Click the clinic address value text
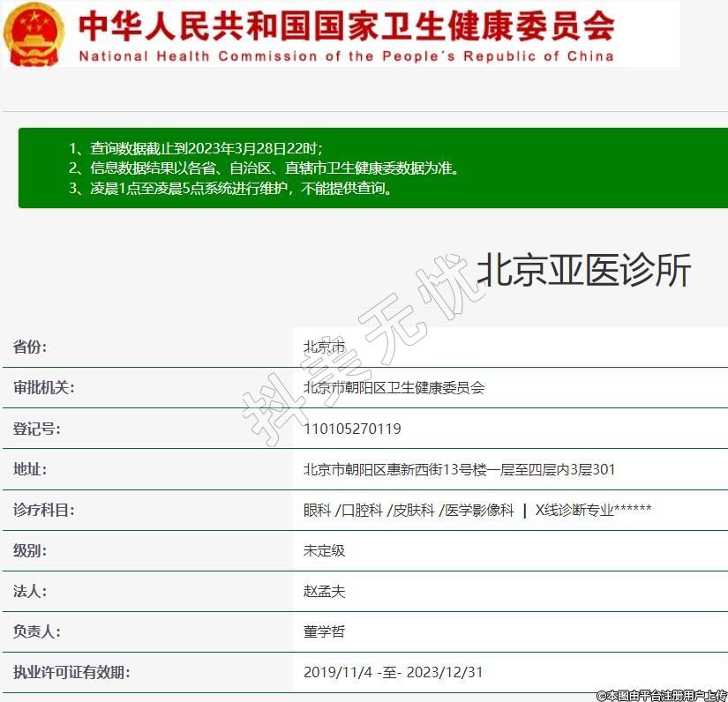This screenshot has width=728, height=702. point(459,469)
